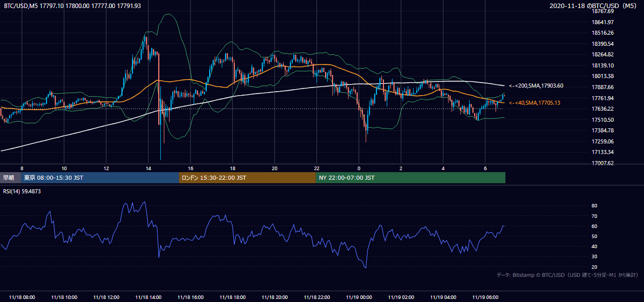This screenshot has width=644, height=302.
Task: Click the bottom time label 11/18 10:00
Action: point(64,297)
